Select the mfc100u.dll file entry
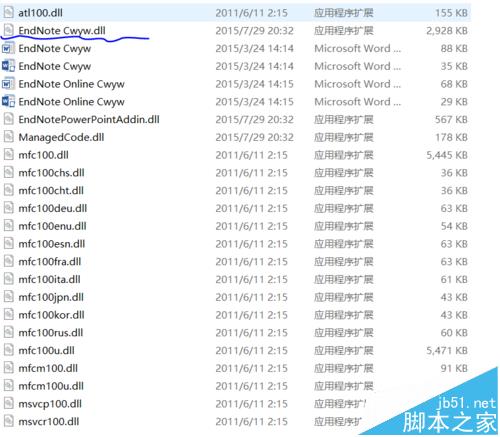Image resolution: width=500 pixels, height=437 pixels. point(235,350)
